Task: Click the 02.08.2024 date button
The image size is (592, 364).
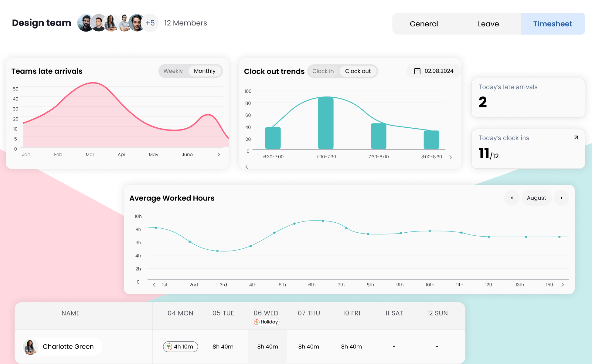Action: point(439,71)
